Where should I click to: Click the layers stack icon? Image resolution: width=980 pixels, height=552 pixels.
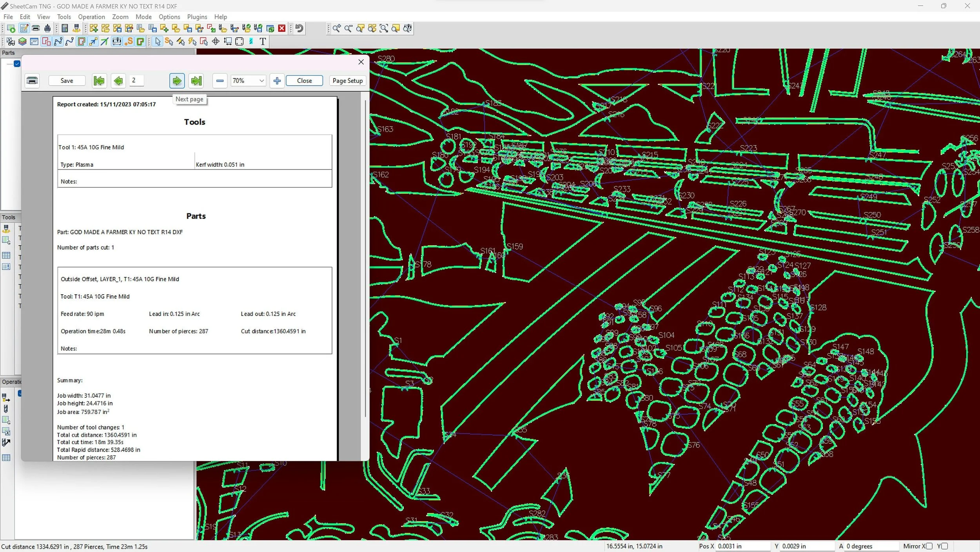(x=22, y=42)
